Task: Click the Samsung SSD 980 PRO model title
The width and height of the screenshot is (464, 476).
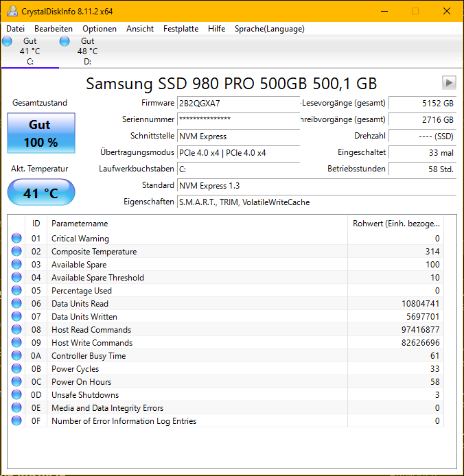Action: click(x=231, y=83)
